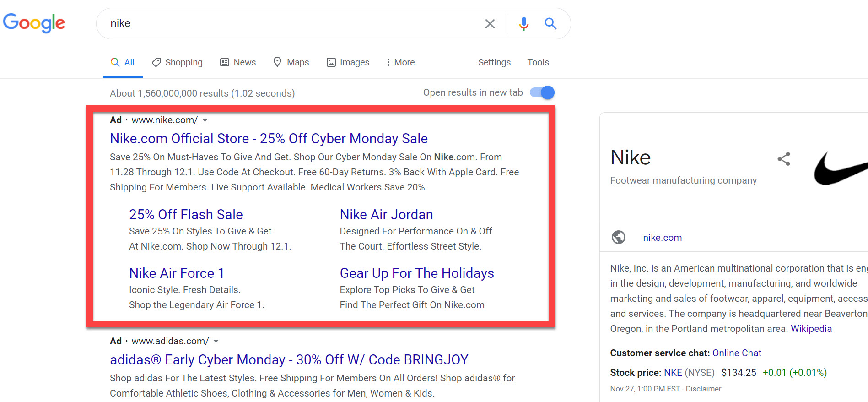Click the globe icon beside nike.com
Image resolution: width=868 pixels, height=402 pixels.
click(x=619, y=237)
